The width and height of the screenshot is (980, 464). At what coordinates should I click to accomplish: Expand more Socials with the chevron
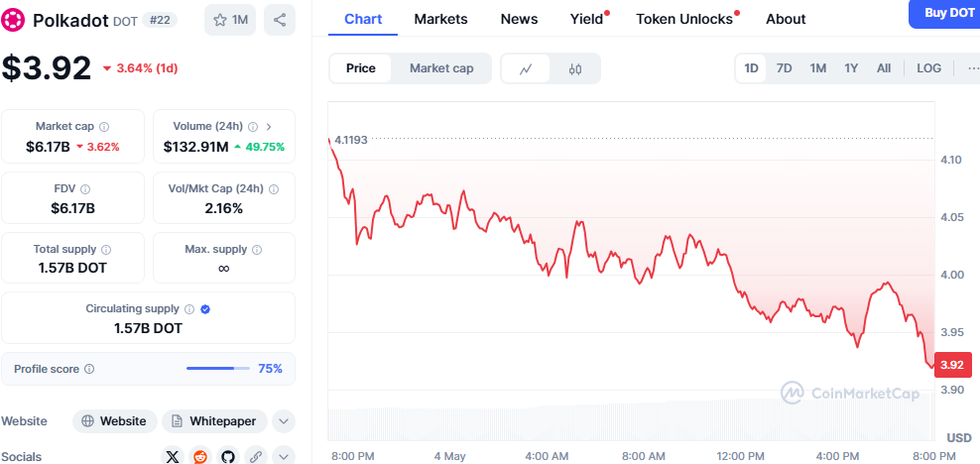click(284, 456)
